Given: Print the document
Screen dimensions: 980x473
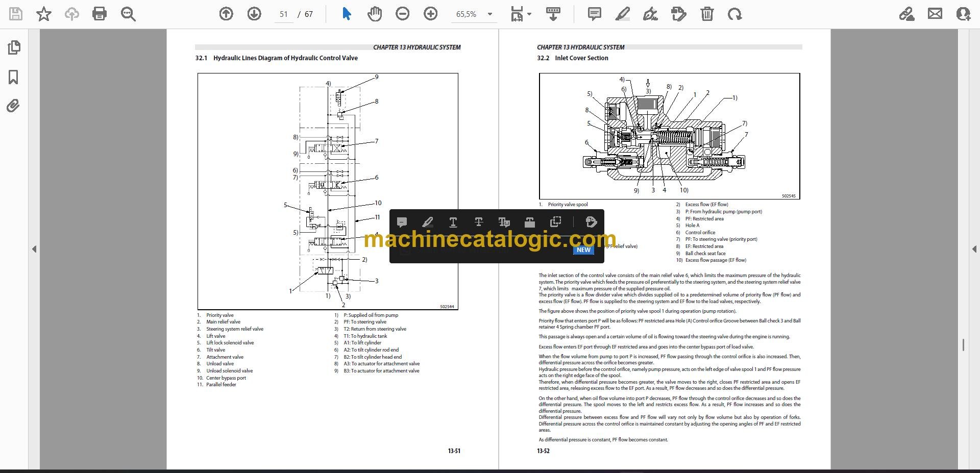Looking at the screenshot, I should [100, 14].
